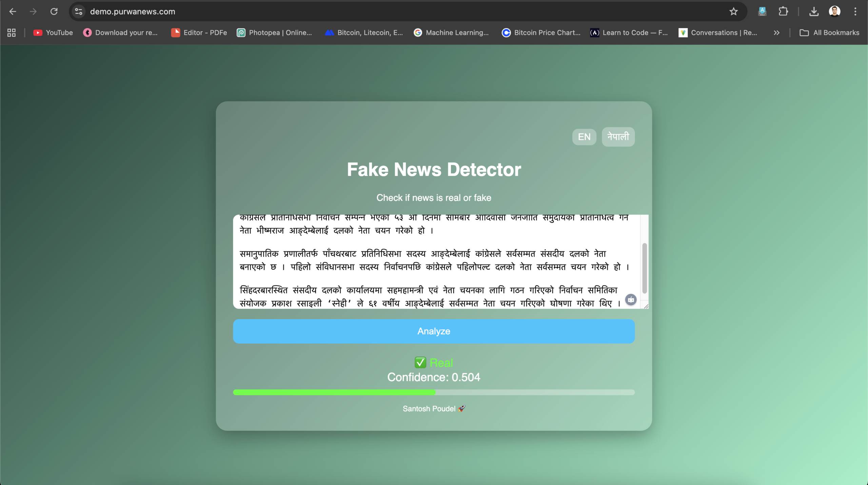Open the Learn to Code bookmark
This screenshot has width=868, height=485.
point(629,33)
